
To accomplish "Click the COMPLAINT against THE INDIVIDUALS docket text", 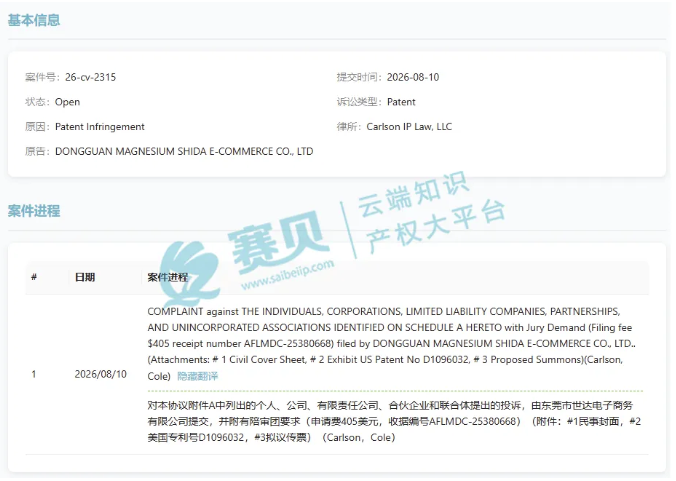I will tap(391, 344).
